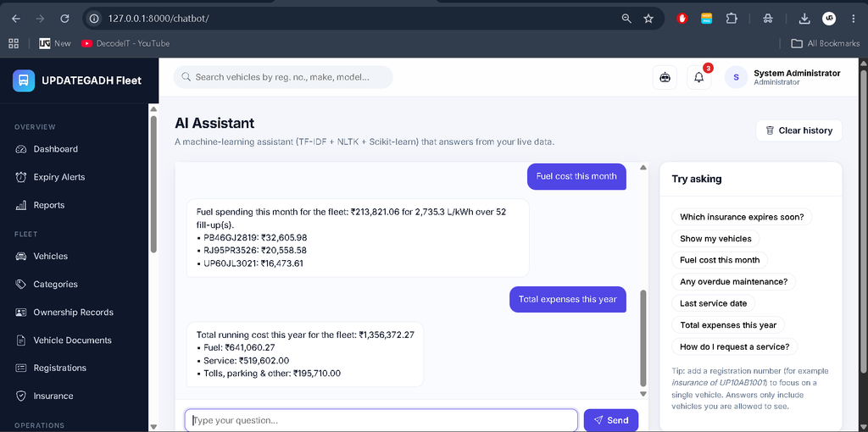Click the zoom magnifier icon in address bar
Screen dimensions: 868x432
[x=626, y=19]
